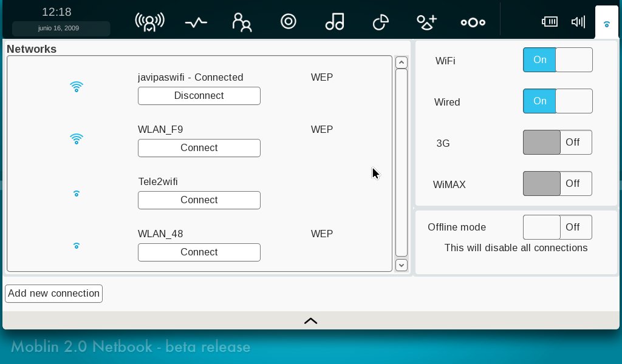The height and width of the screenshot is (364, 622).
Task: Click the Networks heading
Action: [32, 49]
